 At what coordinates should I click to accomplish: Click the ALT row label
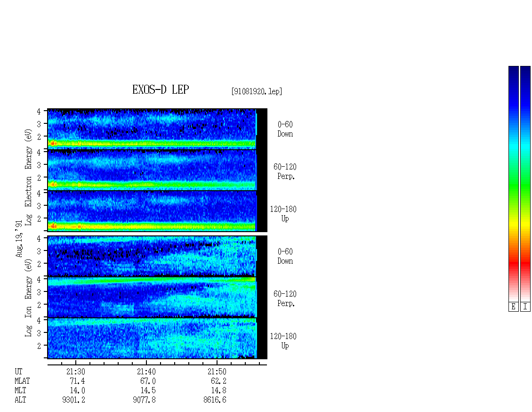pyautogui.click(x=20, y=400)
